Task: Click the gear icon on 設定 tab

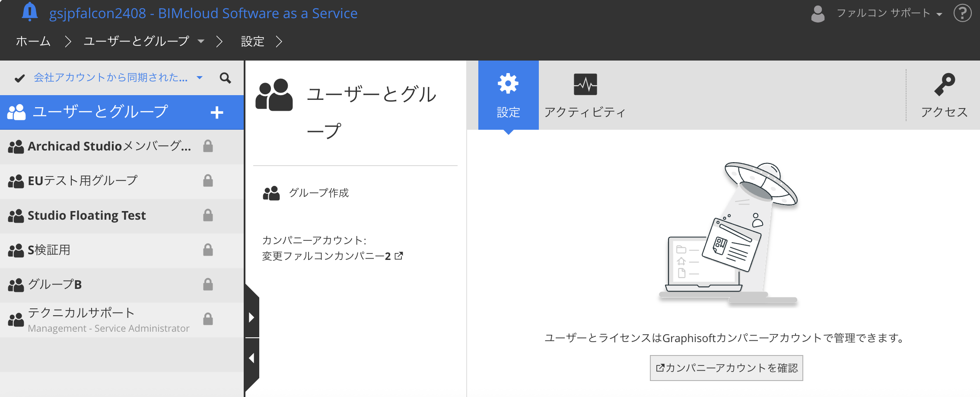Action: [508, 83]
